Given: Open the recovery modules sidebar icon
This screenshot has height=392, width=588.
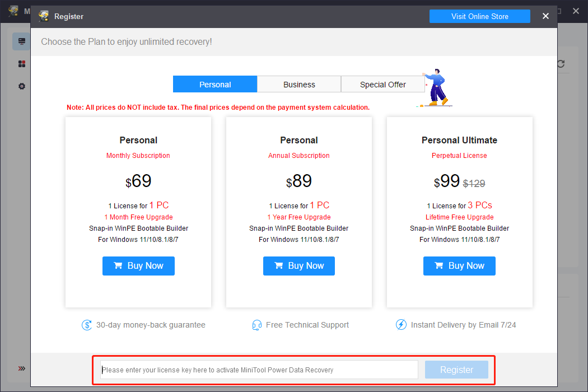Looking at the screenshot, I should [21, 63].
